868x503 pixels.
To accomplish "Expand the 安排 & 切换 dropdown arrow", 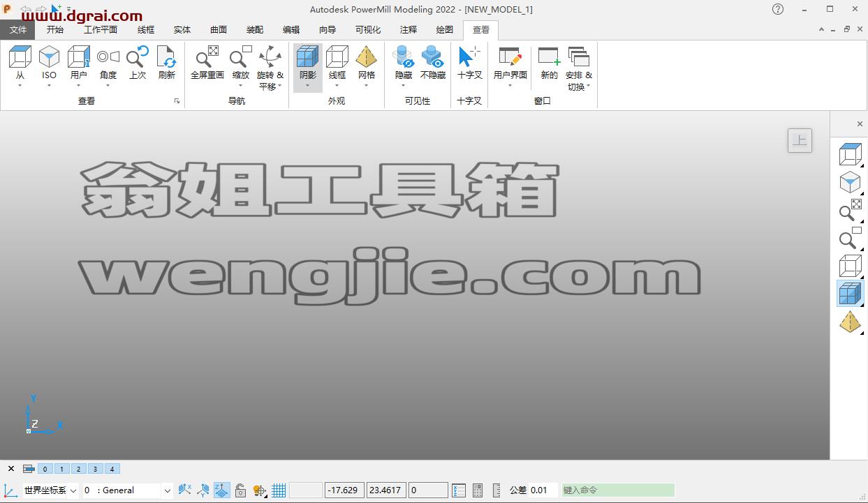I will [x=588, y=87].
